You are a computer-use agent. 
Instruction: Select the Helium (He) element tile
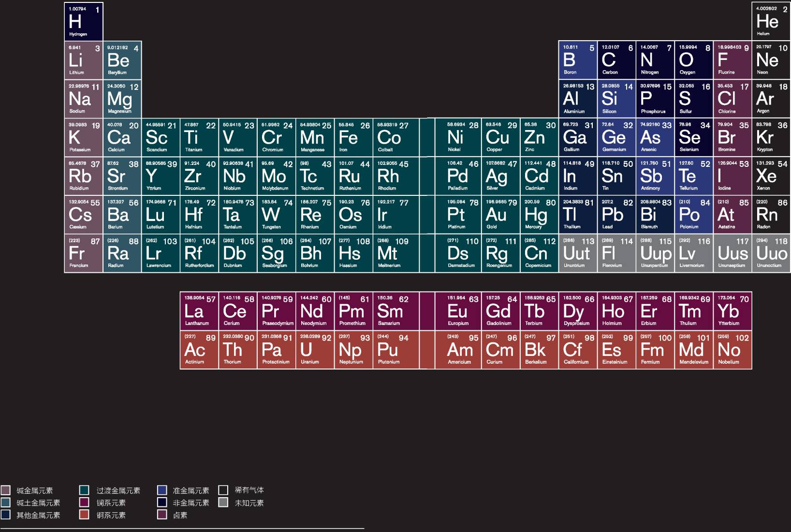771,21
